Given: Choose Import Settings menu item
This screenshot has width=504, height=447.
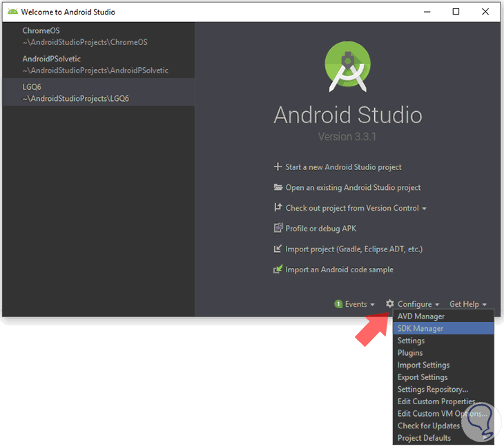Looking at the screenshot, I should coord(443,365).
